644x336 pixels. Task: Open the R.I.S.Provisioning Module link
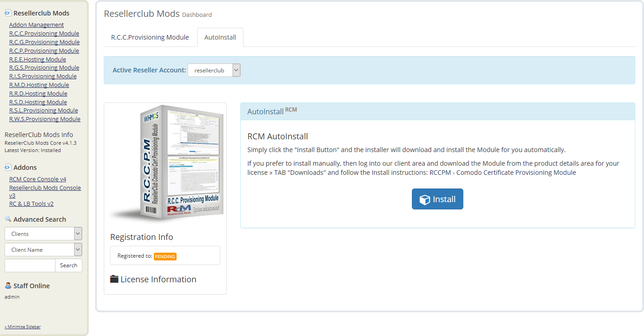point(43,76)
